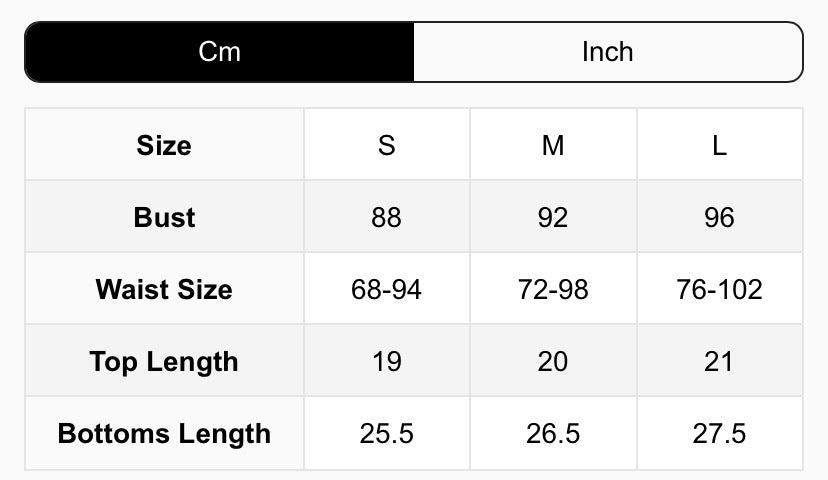Click waist range 76-102
The image size is (828, 480).
click(x=719, y=289)
